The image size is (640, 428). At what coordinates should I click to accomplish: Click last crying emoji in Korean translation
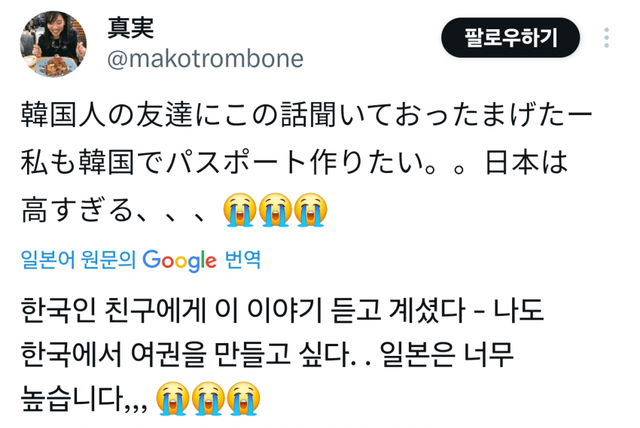pyautogui.click(x=244, y=399)
